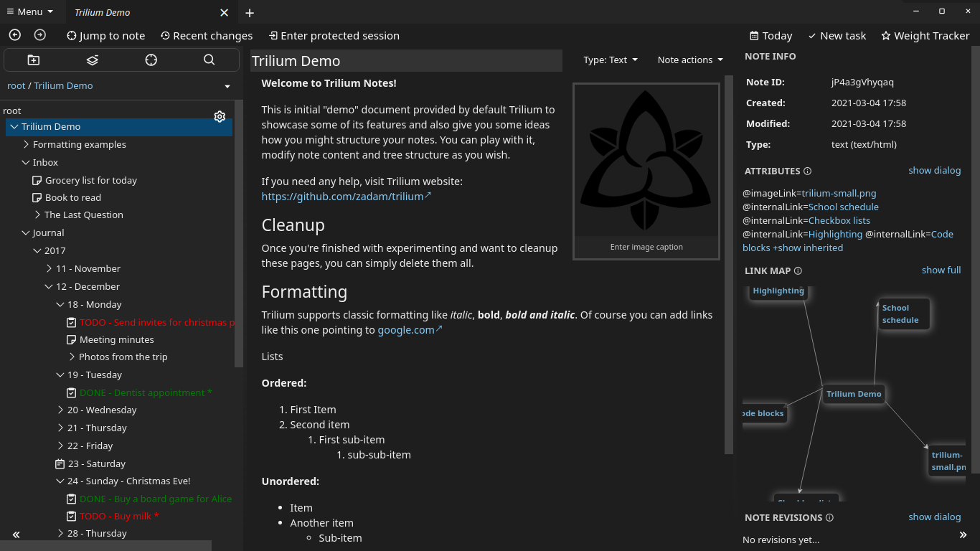Open the Note actions dropdown
Viewport: 980px width, 551px height.
pyautogui.click(x=690, y=60)
